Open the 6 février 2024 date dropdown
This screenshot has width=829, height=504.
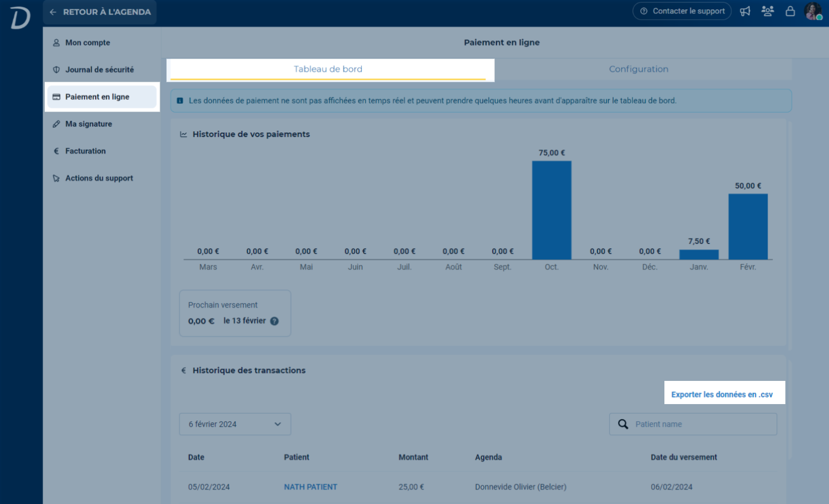[235, 424]
